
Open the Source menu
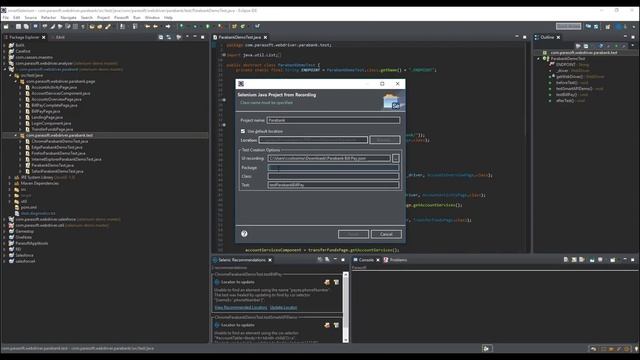click(x=31, y=18)
